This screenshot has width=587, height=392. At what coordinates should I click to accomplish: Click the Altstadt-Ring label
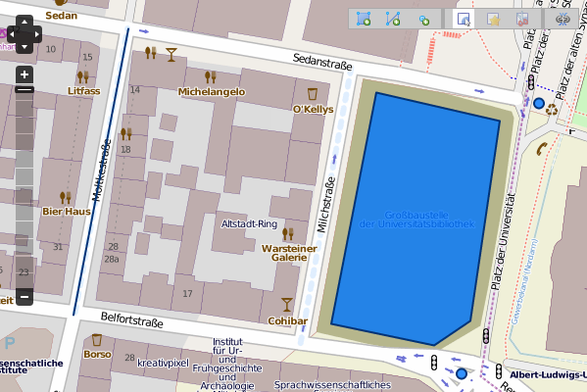pyautogui.click(x=249, y=223)
